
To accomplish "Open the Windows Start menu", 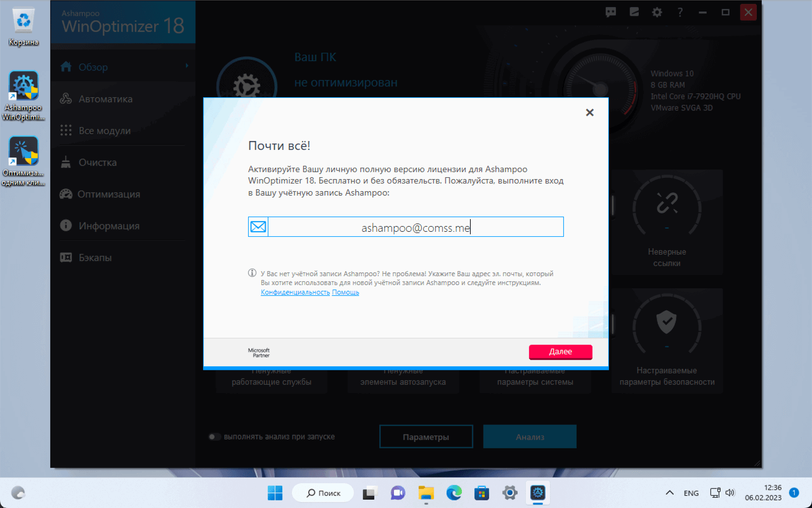I will [275, 493].
